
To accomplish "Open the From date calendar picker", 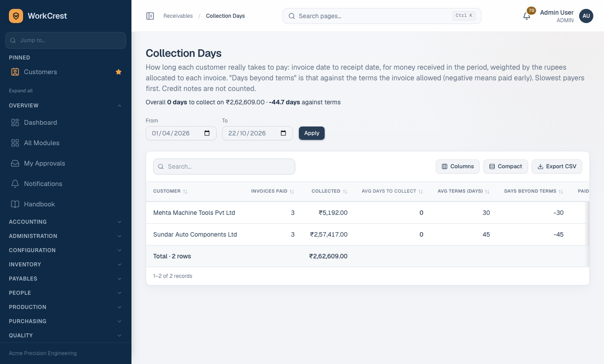I will click(207, 133).
